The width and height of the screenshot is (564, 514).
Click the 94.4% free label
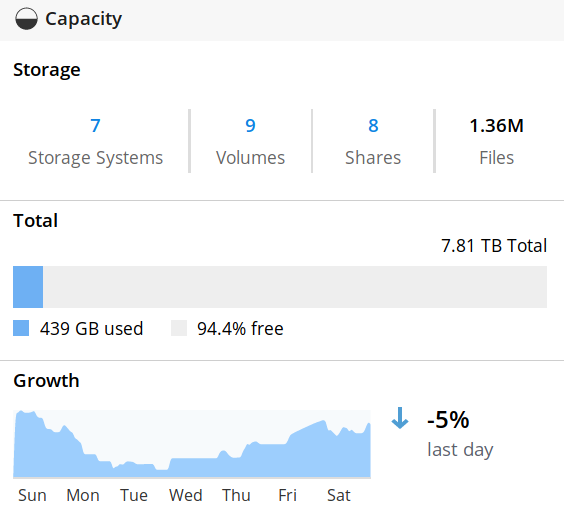[240, 328]
